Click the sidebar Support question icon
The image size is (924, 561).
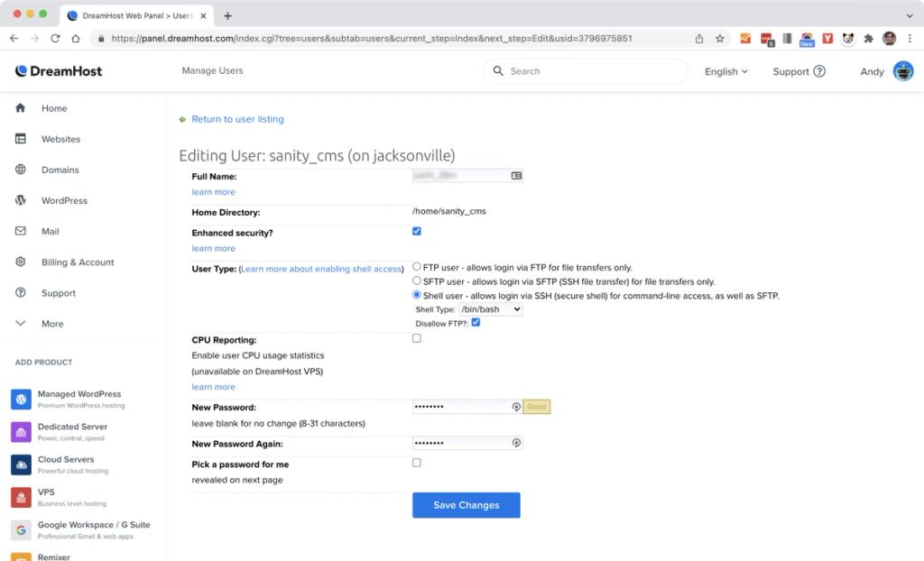click(x=21, y=292)
